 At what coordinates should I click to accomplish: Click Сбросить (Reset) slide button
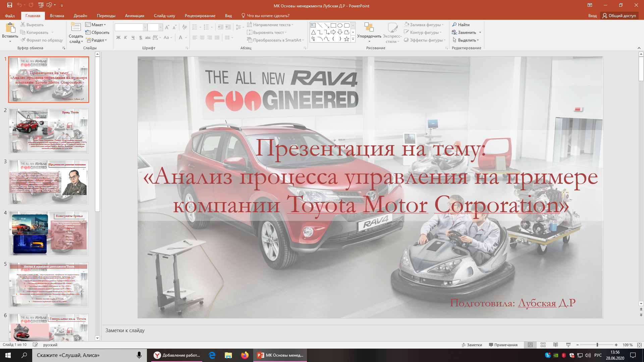pos(97,32)
